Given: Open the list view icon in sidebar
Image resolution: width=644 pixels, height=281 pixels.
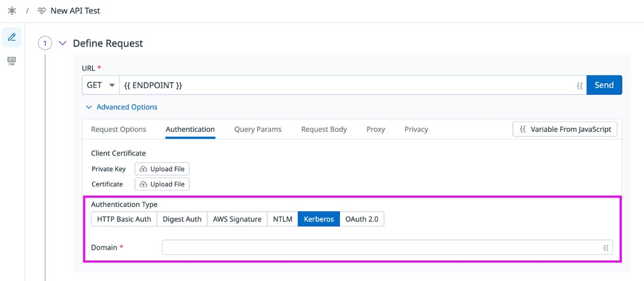Looking at the screenshot, I should (11, 60).
